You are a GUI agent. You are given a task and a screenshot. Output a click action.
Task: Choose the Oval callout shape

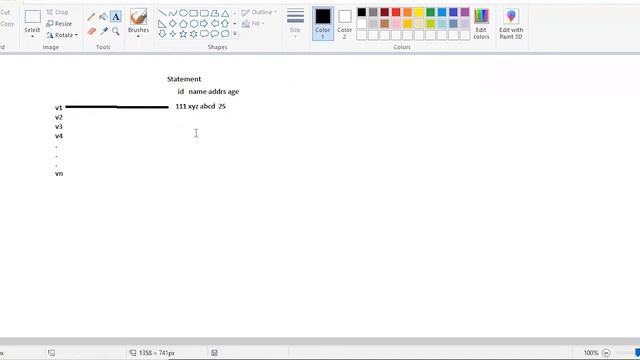point(215,34)
